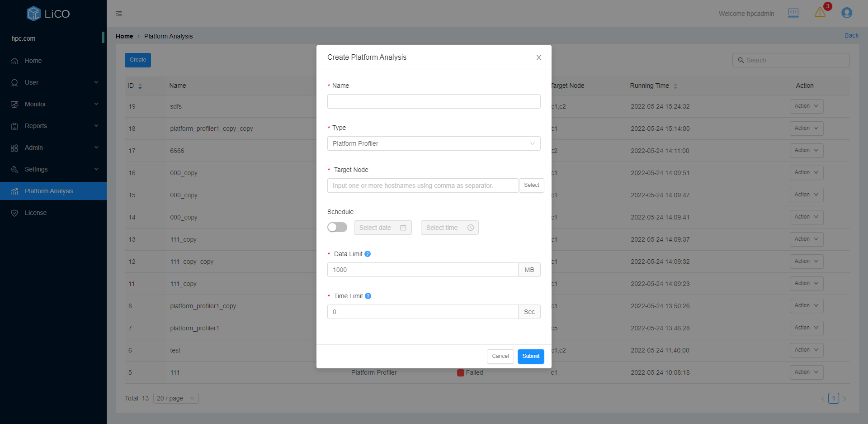Image resolution: width=868 pixels, height=424 pixels.
Task: Open the Type dropdown showing Platform Profiler
Action: tap(434, 143)
